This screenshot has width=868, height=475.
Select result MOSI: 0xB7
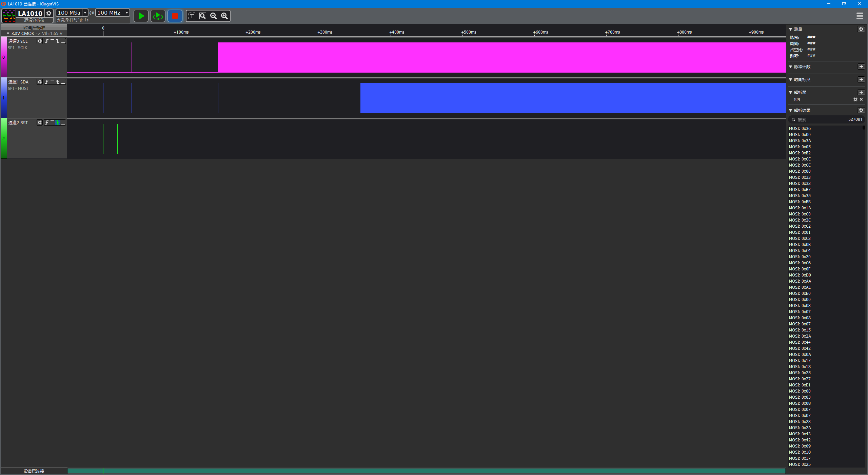pos(800,190)
